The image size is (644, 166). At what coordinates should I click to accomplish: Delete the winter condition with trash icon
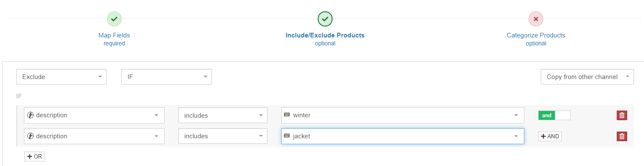pyautogui.click(x=622, y=115)
